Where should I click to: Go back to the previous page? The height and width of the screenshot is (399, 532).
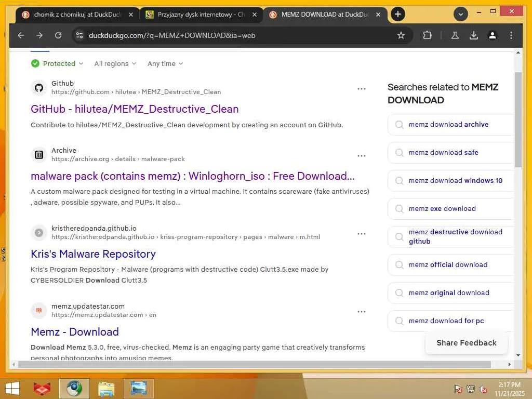click(21, 35)
